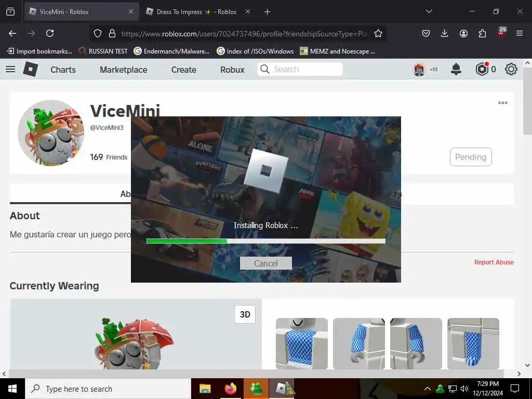
Task: Open the Create menu item
Action: click(x=184, y=70)
